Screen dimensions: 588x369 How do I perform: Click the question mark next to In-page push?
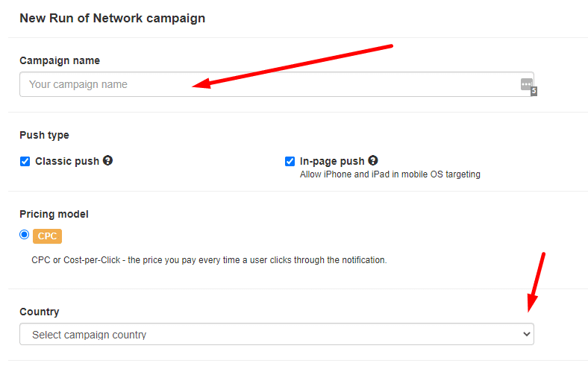(373, 160)
